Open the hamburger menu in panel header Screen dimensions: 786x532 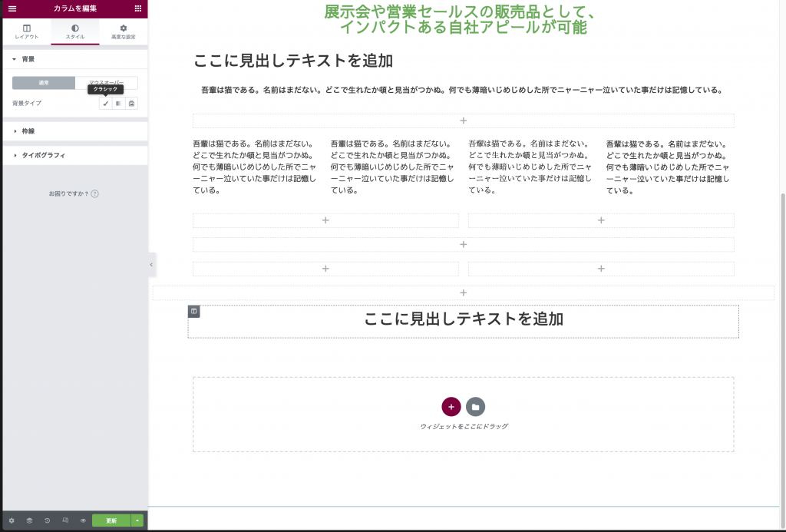12,8
